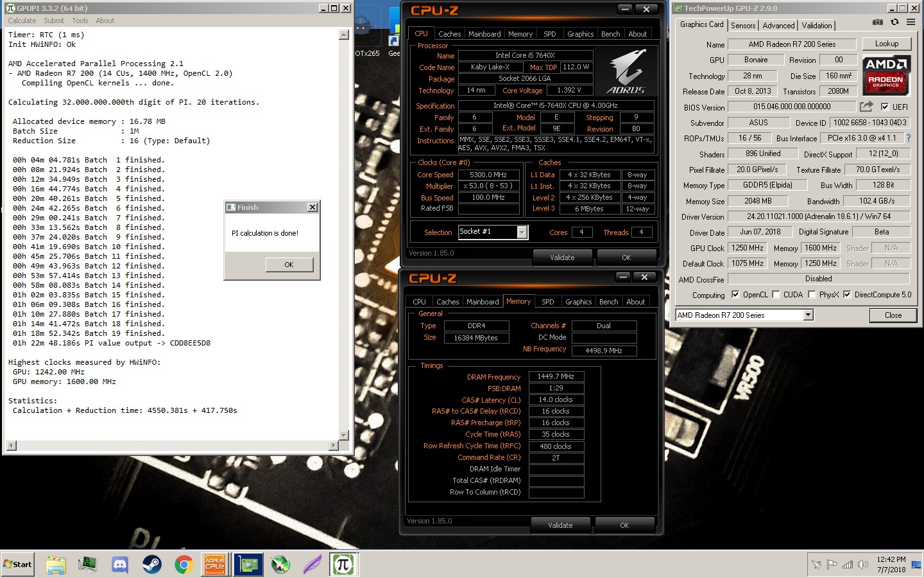The height and width of the screenshot is (578, 924).
Task: Click the purple feather taskbar icon
Action: tap(312, 565)
